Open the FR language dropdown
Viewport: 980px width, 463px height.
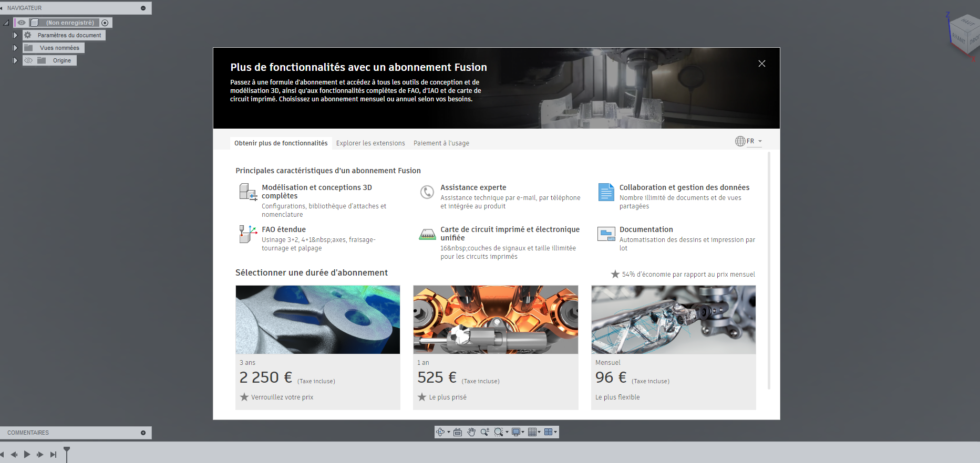click(755, 141)
